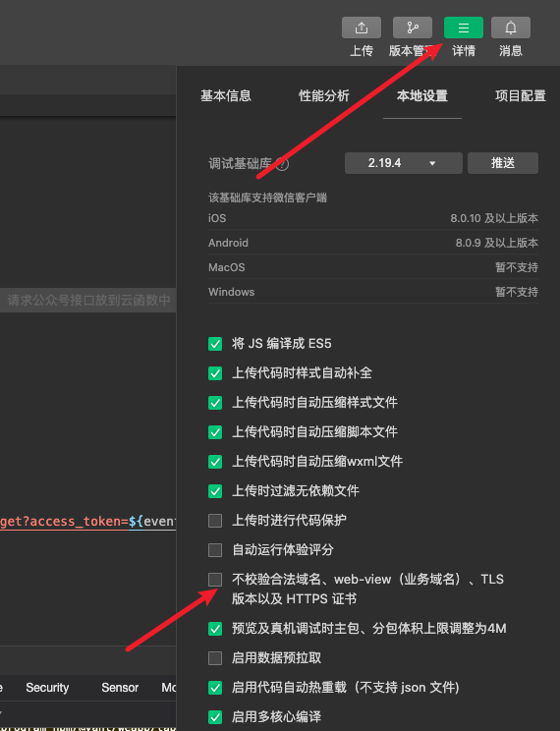Open the 2.19.4 base library dropdown

click(x=404, y=163)
